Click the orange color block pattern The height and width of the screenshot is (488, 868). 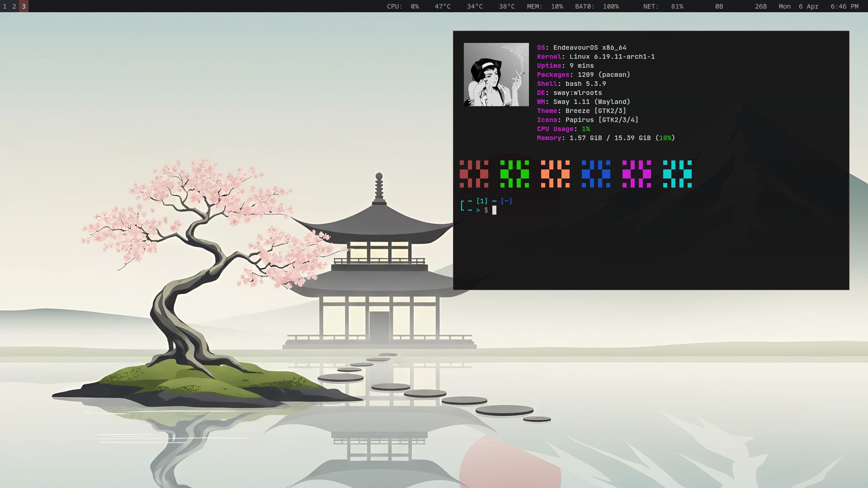(555, 174)
